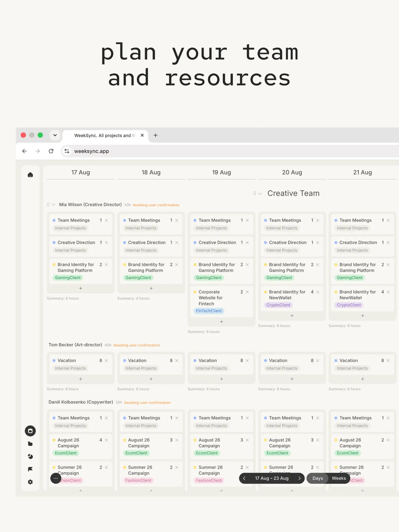Collapse Mia Wilson row chevron

(x=53, y=205)
